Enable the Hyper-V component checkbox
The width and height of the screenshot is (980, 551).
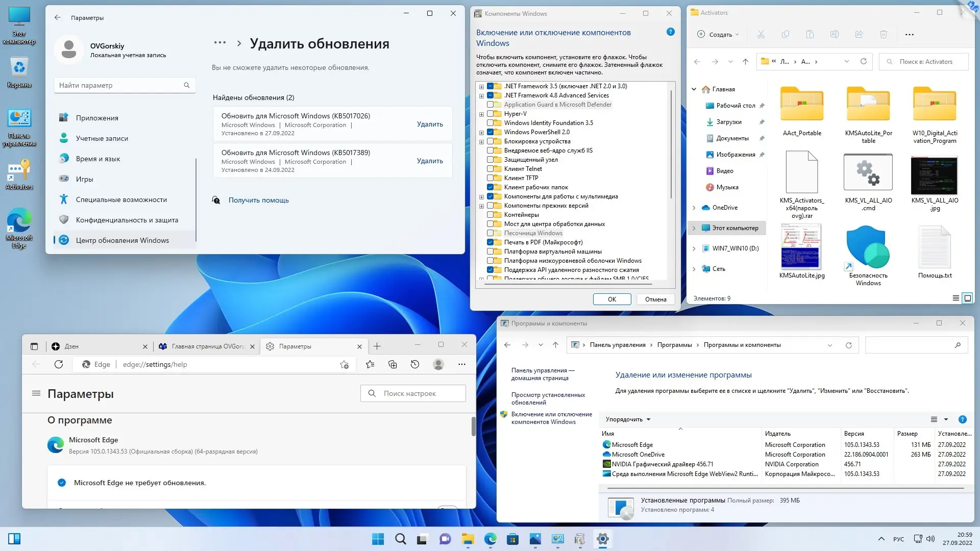click(490, 114)
